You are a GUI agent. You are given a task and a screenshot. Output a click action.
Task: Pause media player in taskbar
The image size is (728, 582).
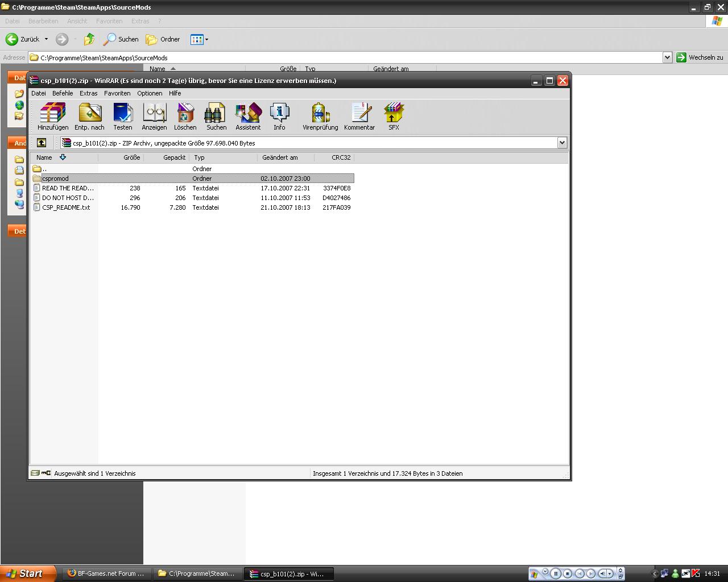click(x=556, y=573)
